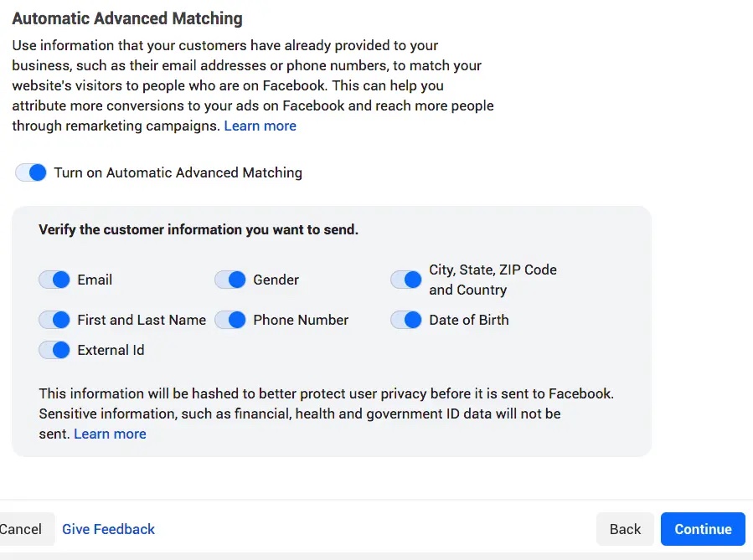The width and height of the screenshot is (753, 560).
Task: Disable the Email toggle switch
Action: tap(54, 280)
